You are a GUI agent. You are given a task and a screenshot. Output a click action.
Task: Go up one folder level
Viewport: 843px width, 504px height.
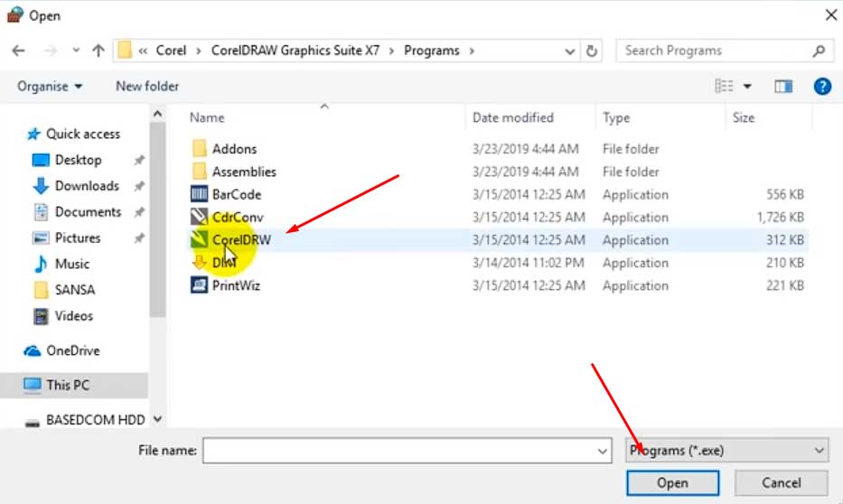coord(98,51)
